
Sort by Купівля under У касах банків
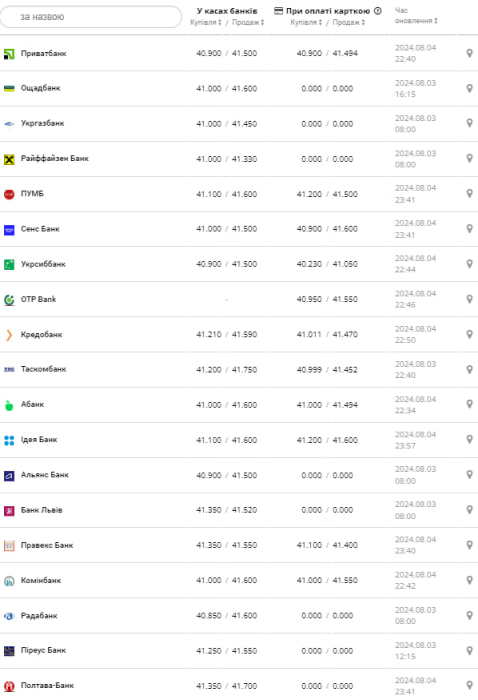pyautogui.click(x=205, y=22)
